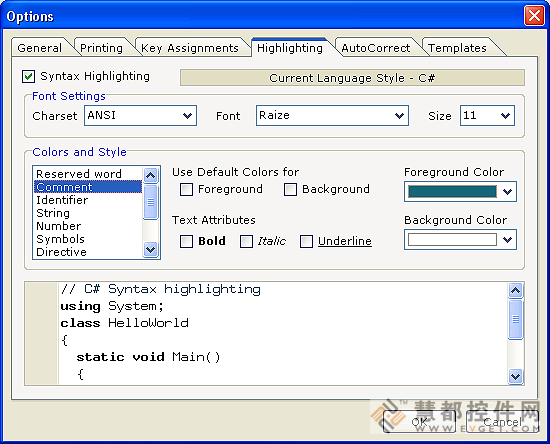Click the code preview scroll down arrow
The height and width of the screenshot is (444, 550).
point(515,377)
